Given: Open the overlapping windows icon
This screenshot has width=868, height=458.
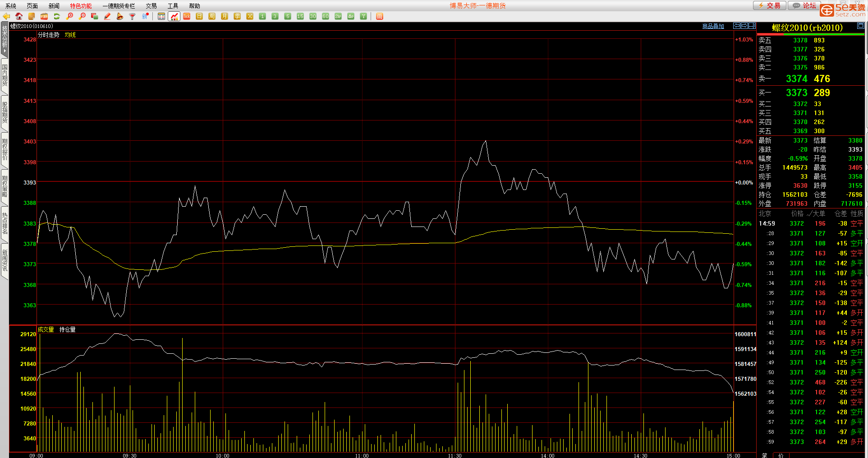Looking at the screenshot, I should click(95, 16).
